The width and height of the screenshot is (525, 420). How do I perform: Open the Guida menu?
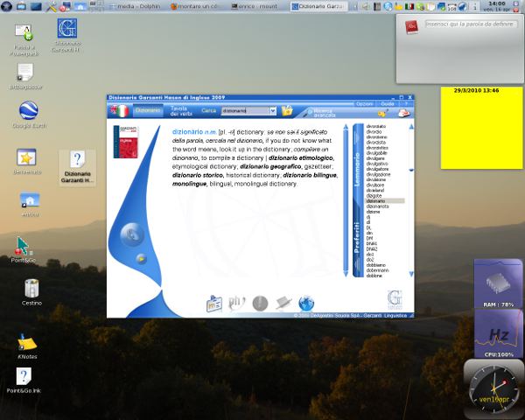(x=388, y=104)
